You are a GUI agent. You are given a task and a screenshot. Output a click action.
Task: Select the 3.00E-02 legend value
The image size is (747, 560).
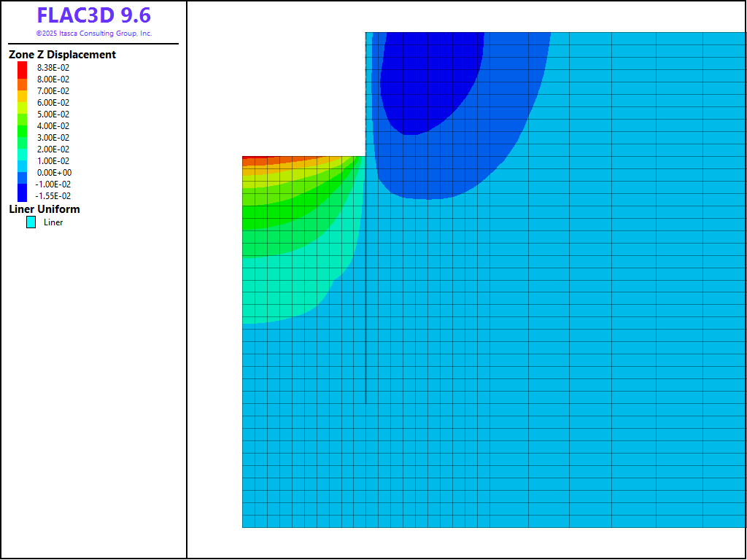click(53, 138)
